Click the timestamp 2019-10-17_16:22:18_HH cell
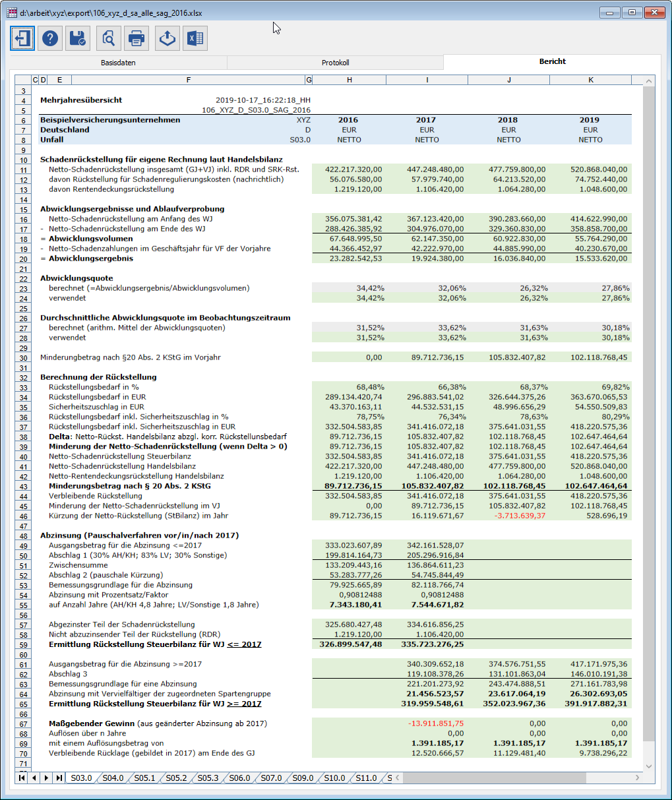 point(263,100)
